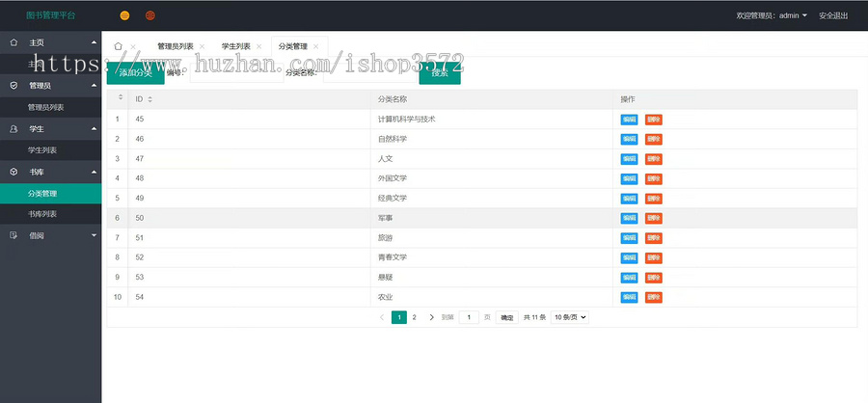Screen dimensions: 868x403
Task: Click the 学生 person icon in sidebar
Action: [14, 129]
